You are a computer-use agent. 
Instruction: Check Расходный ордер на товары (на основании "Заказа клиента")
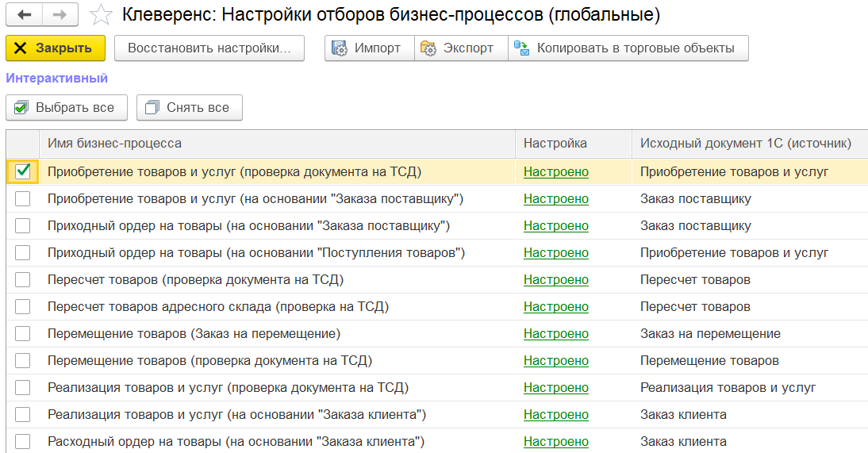(x=23, y=441)
